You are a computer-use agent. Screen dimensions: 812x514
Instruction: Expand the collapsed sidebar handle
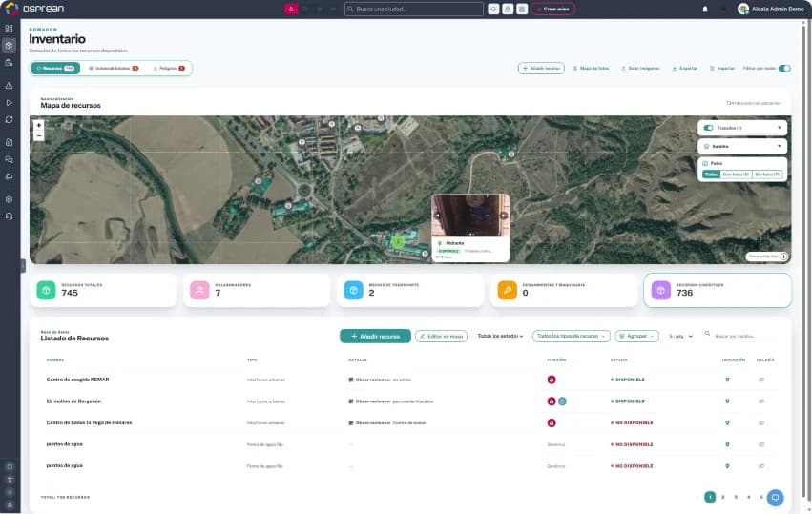(x=23, y=265)
